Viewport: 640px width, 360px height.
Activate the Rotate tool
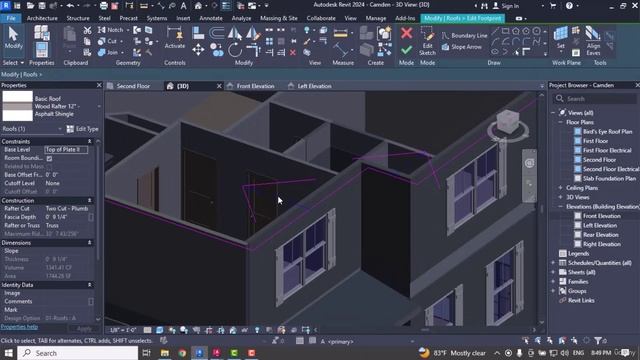tap(235, 50)
